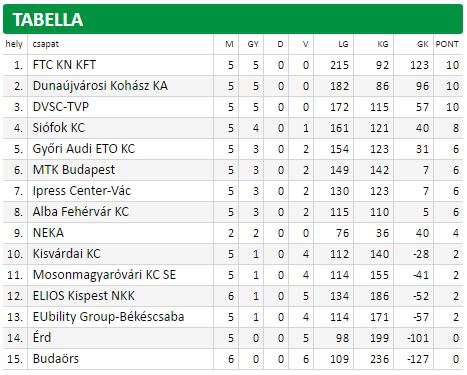Image resolution: width=467 pixels, height=375 pixels.
Task: Click the GK column header
Action: (x=423, y=44)
